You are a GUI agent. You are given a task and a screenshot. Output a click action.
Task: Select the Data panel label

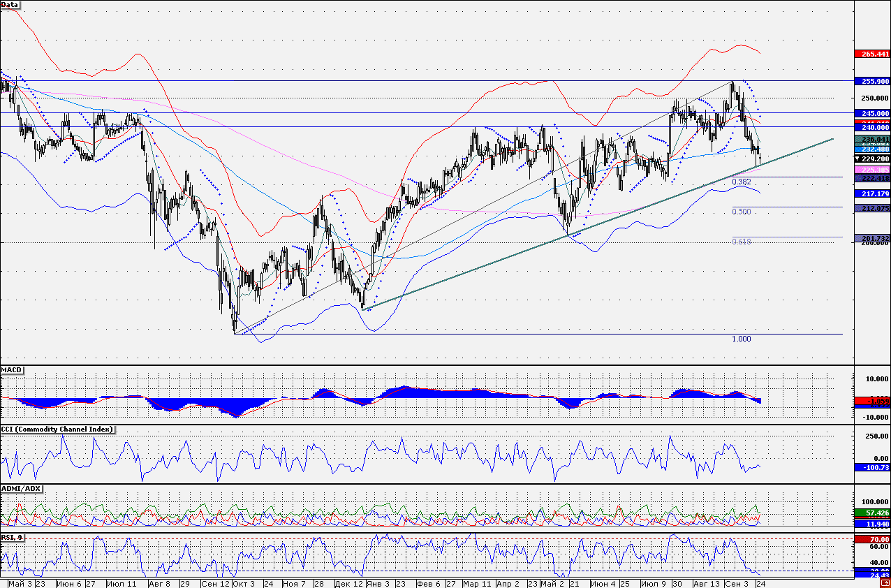click(10, 4)
